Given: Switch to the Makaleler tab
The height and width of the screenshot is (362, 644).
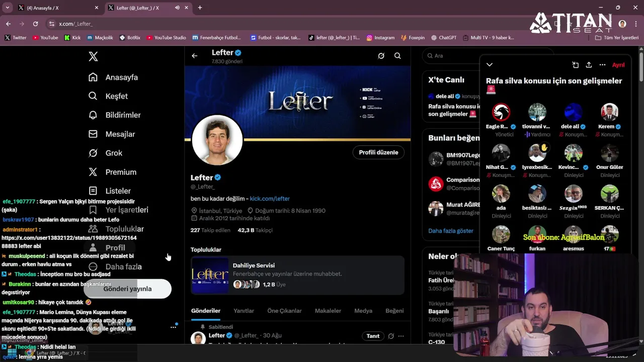Looking at the screenshot, I should point(328,311).
